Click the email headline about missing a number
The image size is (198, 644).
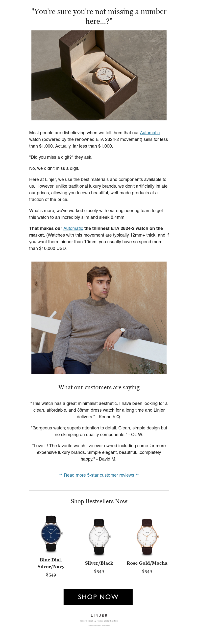pos(99,16)
